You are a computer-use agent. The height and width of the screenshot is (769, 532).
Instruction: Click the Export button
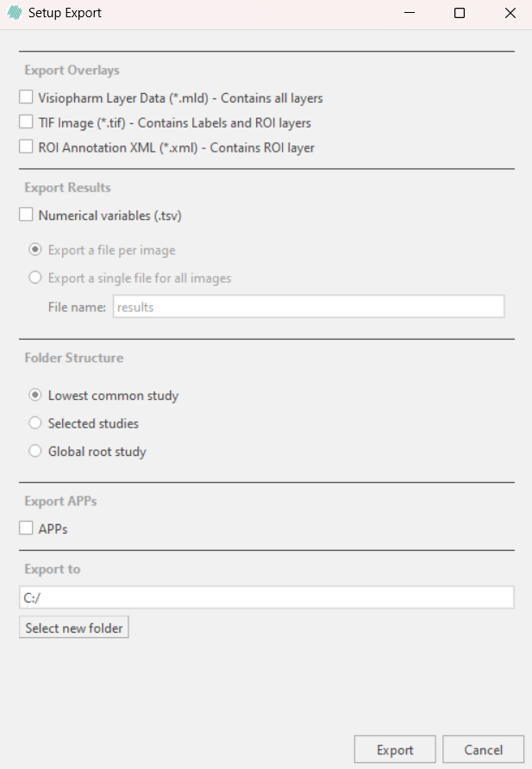click(x=395, y=749)
